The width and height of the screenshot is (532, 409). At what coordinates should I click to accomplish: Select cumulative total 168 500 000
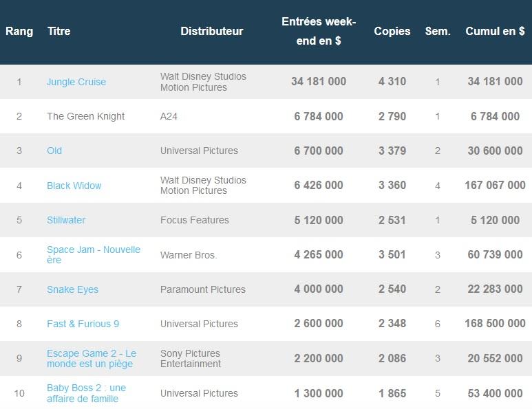point(495,324)
